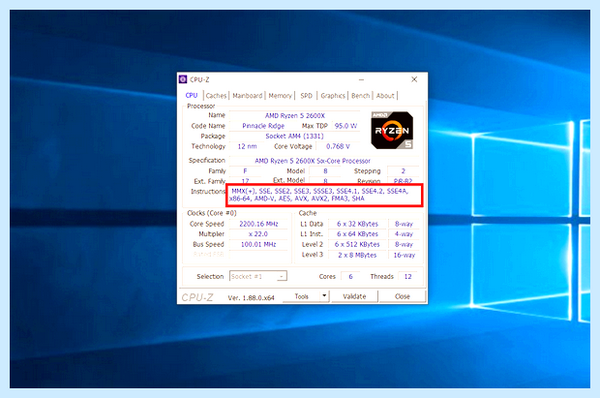Click Level 2 value 6 x 512 KBytes
Viewport: 600px width, 398px height.
coord(357,244)
